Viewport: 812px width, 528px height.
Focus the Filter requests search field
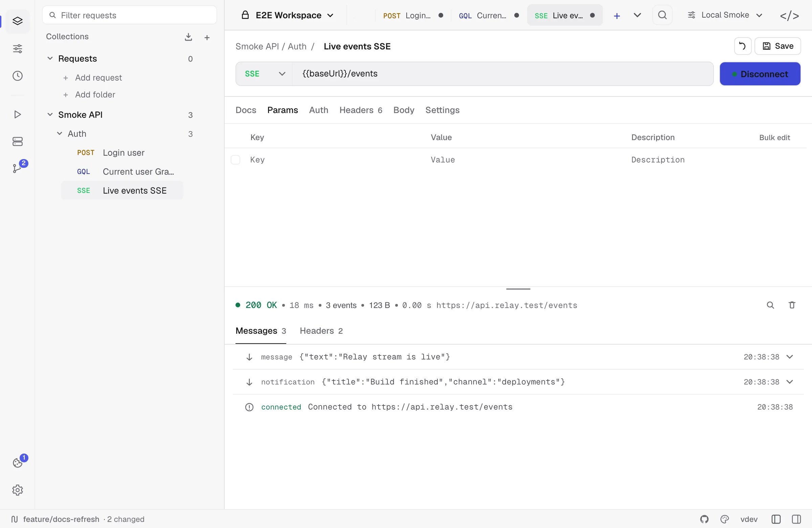click(129, 15)
